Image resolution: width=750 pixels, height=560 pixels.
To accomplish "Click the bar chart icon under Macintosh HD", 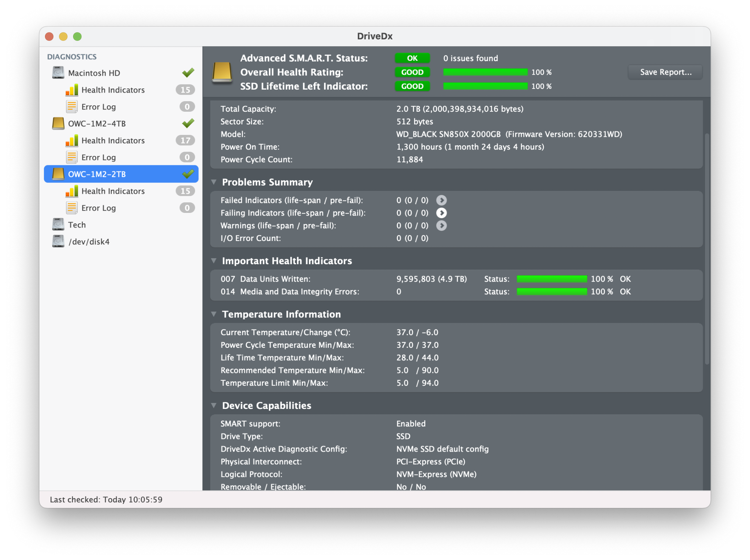I will (x=72, y=90).
